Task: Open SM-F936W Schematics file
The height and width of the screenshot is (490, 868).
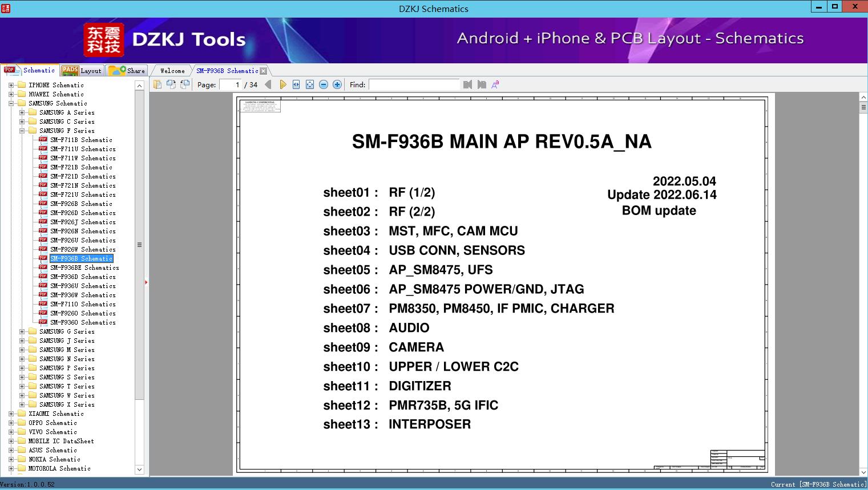Action: pyautogui.click(x=83, y=295)
